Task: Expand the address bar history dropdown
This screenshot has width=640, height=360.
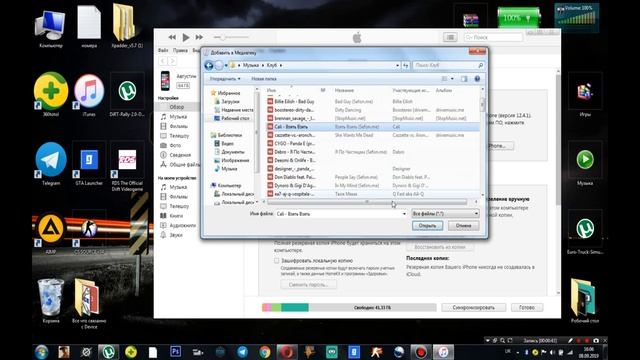Action: (397, 65)
